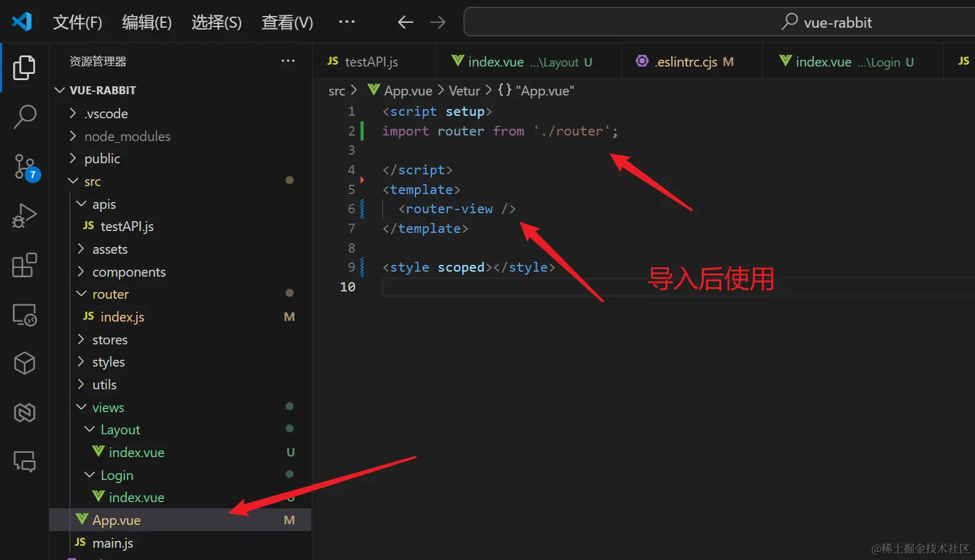The image size is (975, 560).
Task: Expand the assets folder
Action: 180,249
